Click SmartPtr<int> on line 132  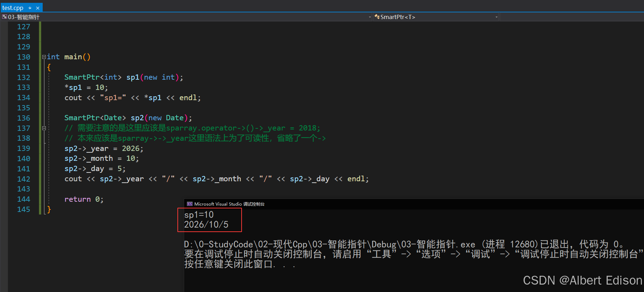(93, 77)
